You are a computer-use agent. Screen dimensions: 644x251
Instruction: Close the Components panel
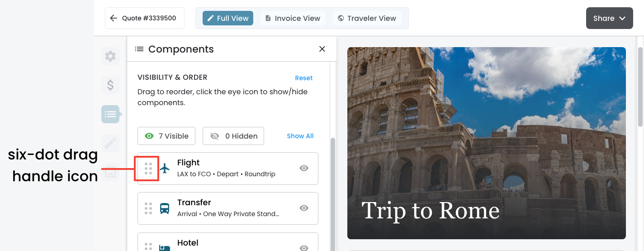[322, 49]
